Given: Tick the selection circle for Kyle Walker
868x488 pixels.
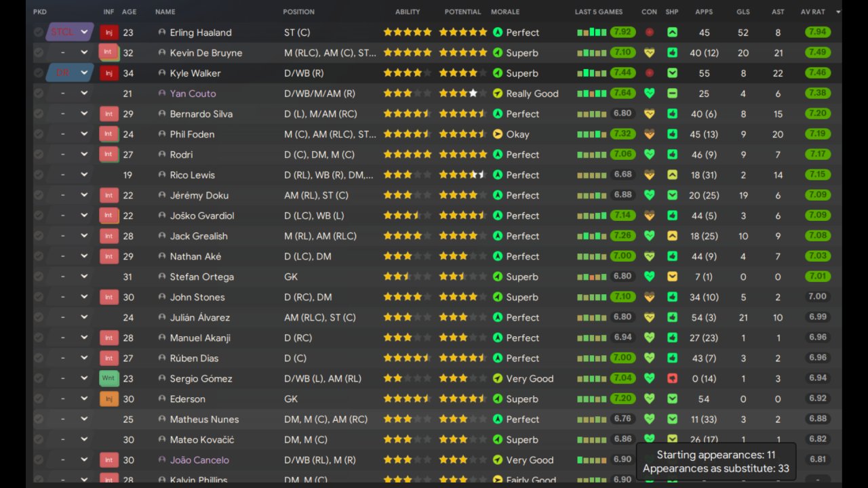Looking at the screenshot, I should click(x=38, y=73).
